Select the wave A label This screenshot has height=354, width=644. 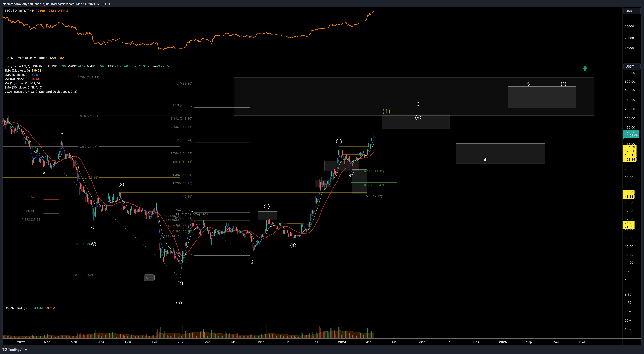pos(44,174)
